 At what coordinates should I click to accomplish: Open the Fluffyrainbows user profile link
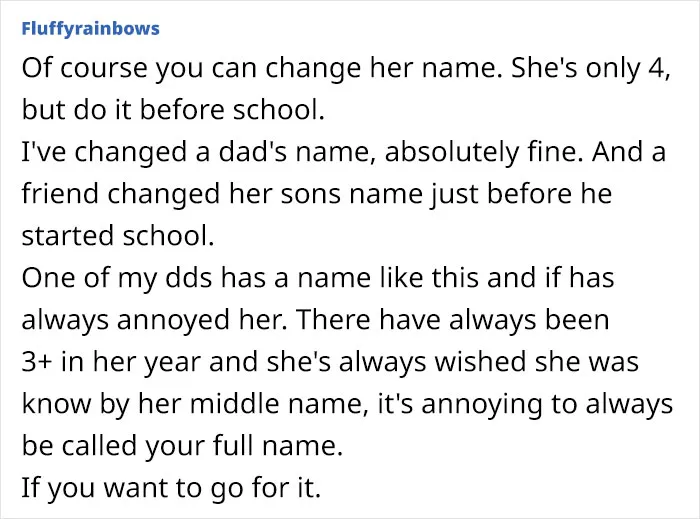pos(90,29)
